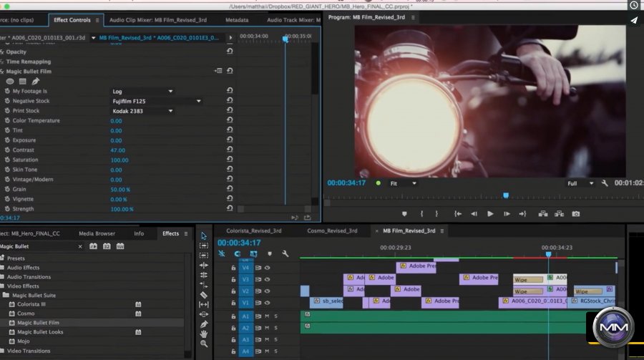Toggle V4 track output eye
Screen dimensions: 644x360
(x=267, y=268)
